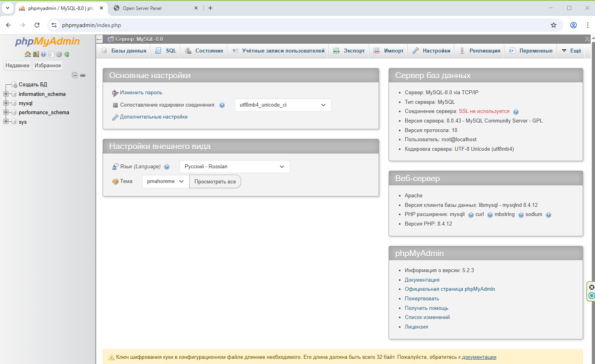Click the Создать БД new database icon
The height and width of the screenshot is (364, 595).
coord(14,84)
